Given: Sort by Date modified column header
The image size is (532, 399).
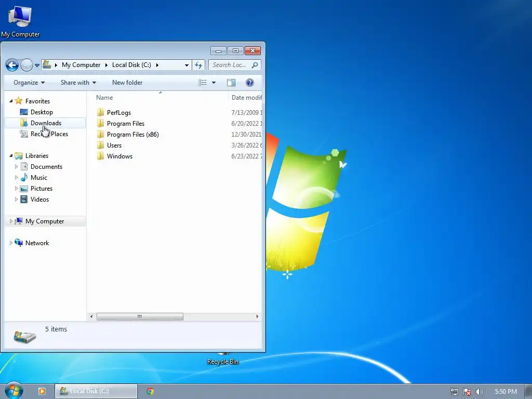Looking at the screenshot, I should click(246, 97).
